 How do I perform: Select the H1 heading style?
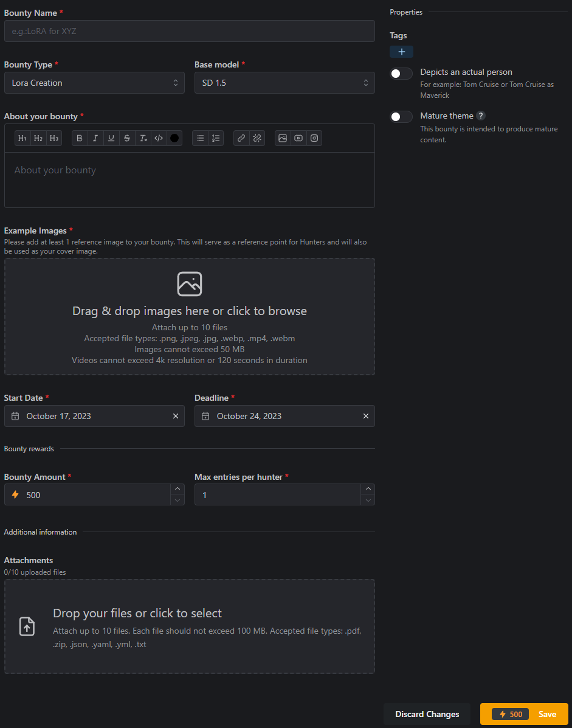pos(22,138)
